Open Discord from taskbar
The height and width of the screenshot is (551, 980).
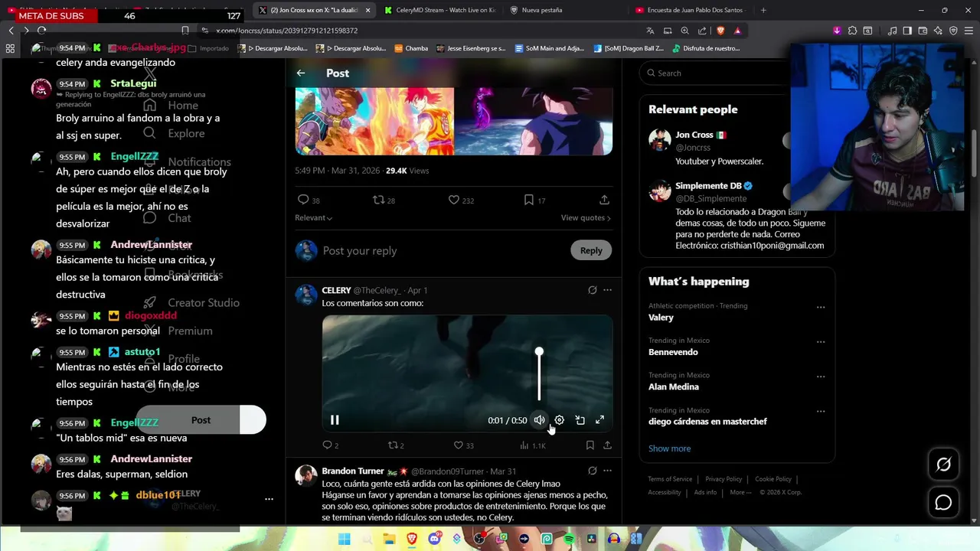tap(434, 539)
